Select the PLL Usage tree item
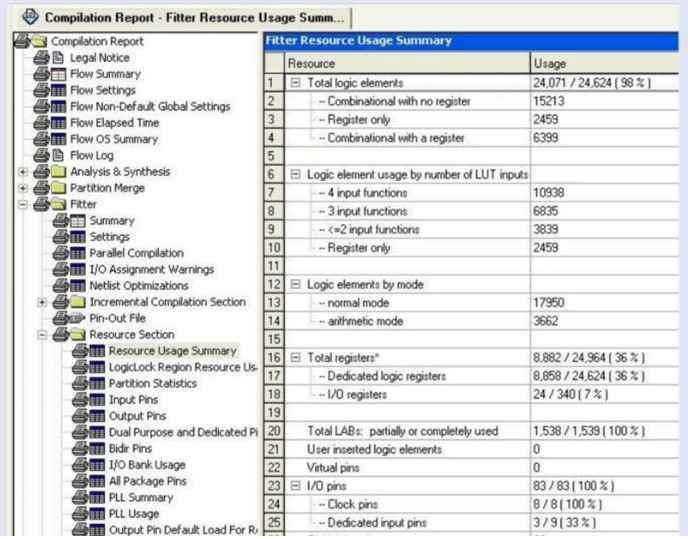Screen dimensions: 688x539 (x=134, y=514)
